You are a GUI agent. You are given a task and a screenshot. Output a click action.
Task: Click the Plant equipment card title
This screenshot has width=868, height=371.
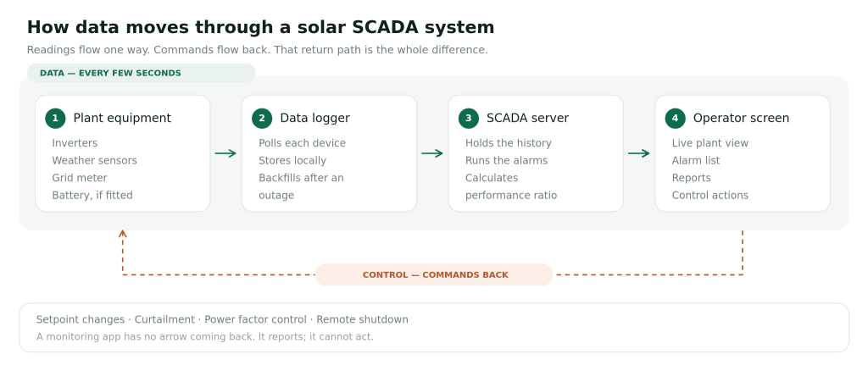(122, 119)
